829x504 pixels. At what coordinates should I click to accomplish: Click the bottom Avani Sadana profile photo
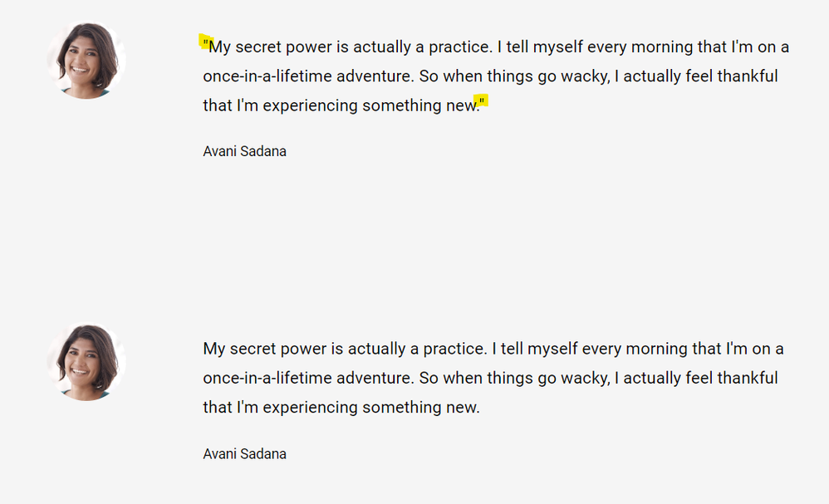86,362
